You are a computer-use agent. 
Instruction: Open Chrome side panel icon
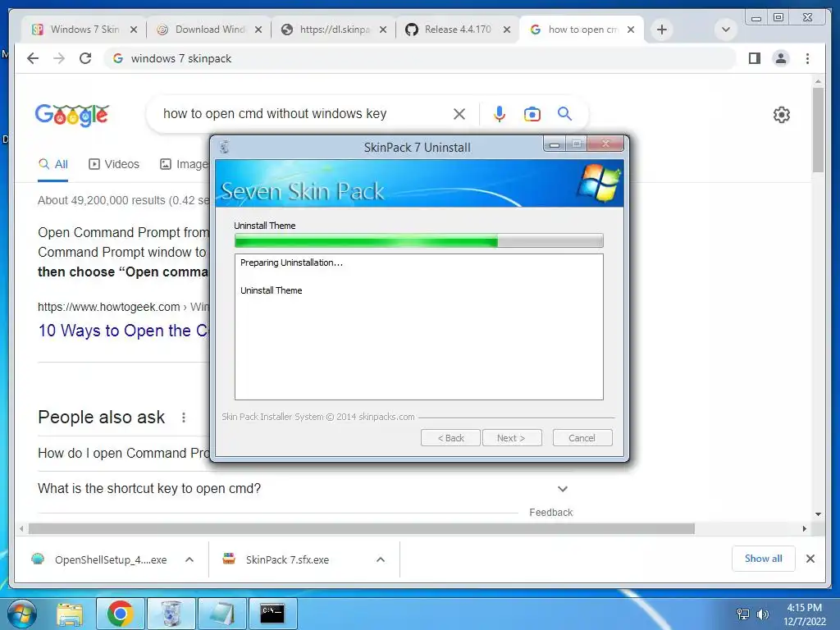(755, 58)
